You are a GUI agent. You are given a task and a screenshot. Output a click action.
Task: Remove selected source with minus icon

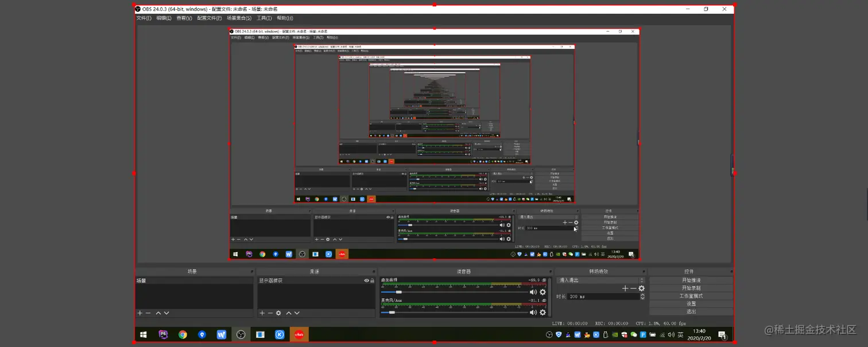pyautogui.click(x=270, y=313)
